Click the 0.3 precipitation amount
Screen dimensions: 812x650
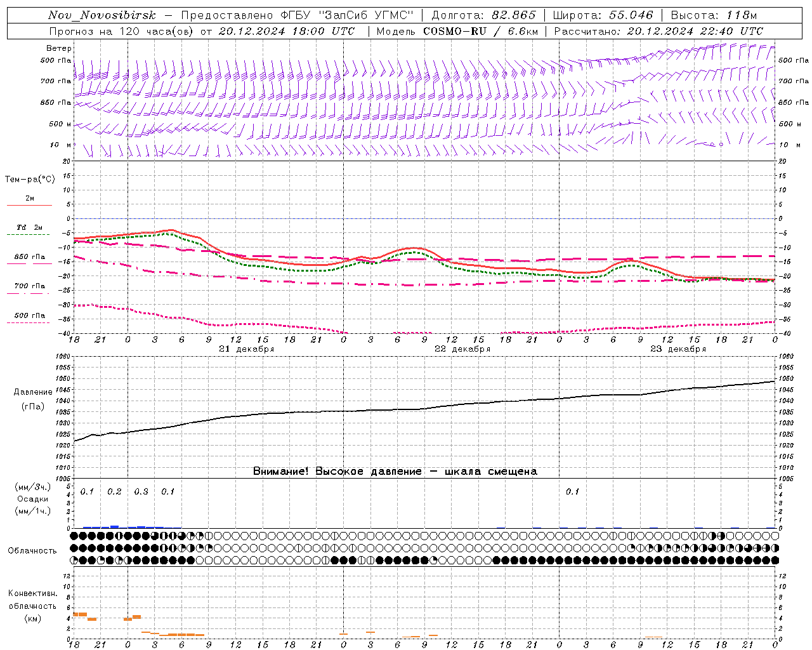point(141,492)
